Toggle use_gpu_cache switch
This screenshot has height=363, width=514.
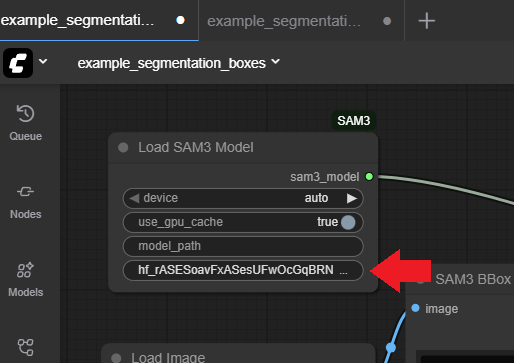click(348, 222)
